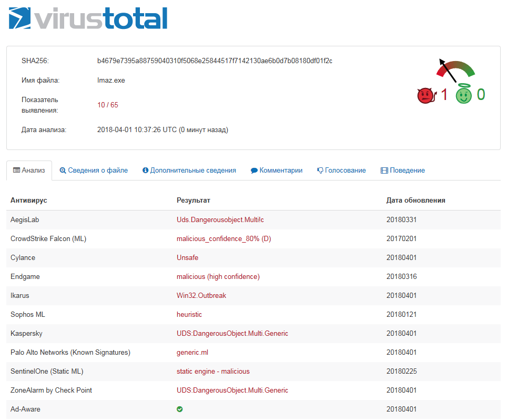Open the Комментарии tab
This screenshot has width=507, height=420.
coord(277,171)
